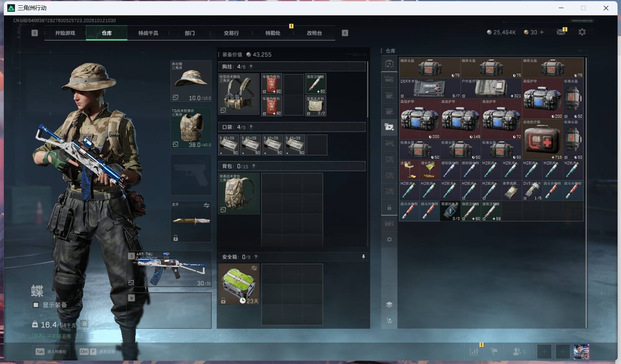Select the 户外医疗箱 in storage
The height and width of the screenshot is (364, 621).
pos(491,89)
